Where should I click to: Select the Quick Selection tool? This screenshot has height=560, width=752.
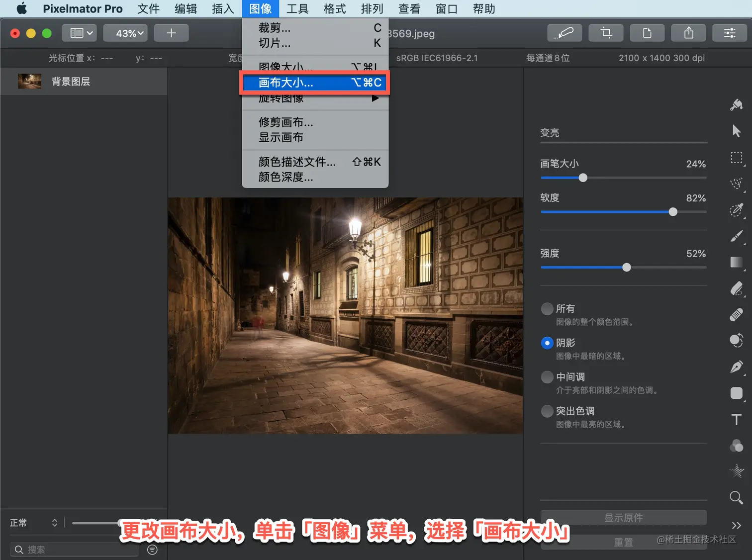click(736, 184)
